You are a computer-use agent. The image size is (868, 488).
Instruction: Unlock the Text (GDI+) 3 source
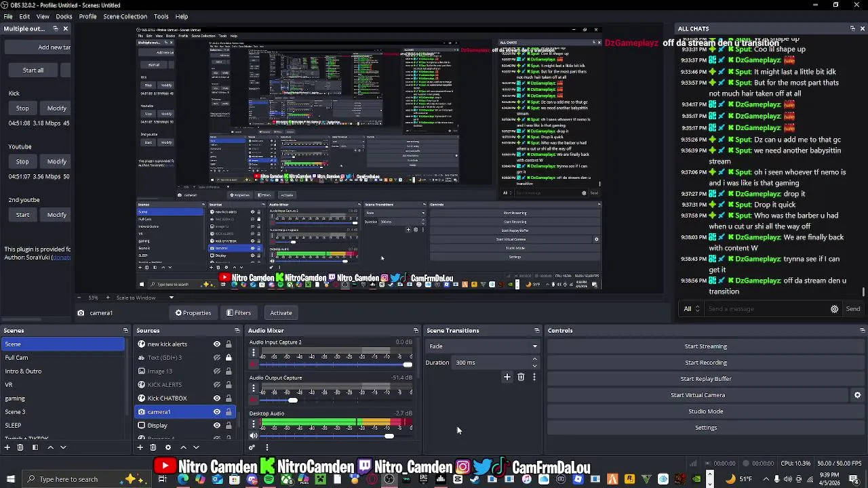229,358
